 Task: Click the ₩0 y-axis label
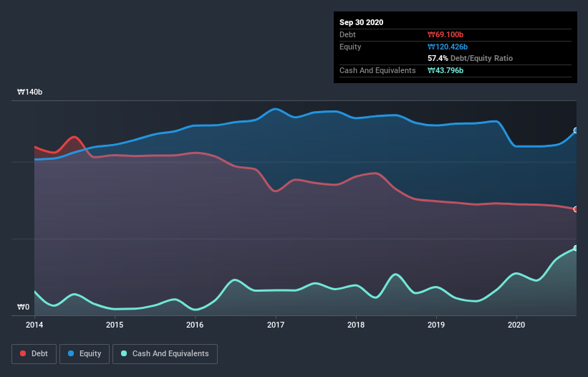click(23, 307)
